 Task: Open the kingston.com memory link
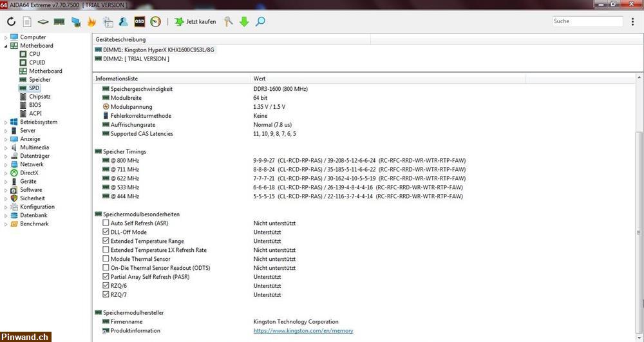click(303, 330)
